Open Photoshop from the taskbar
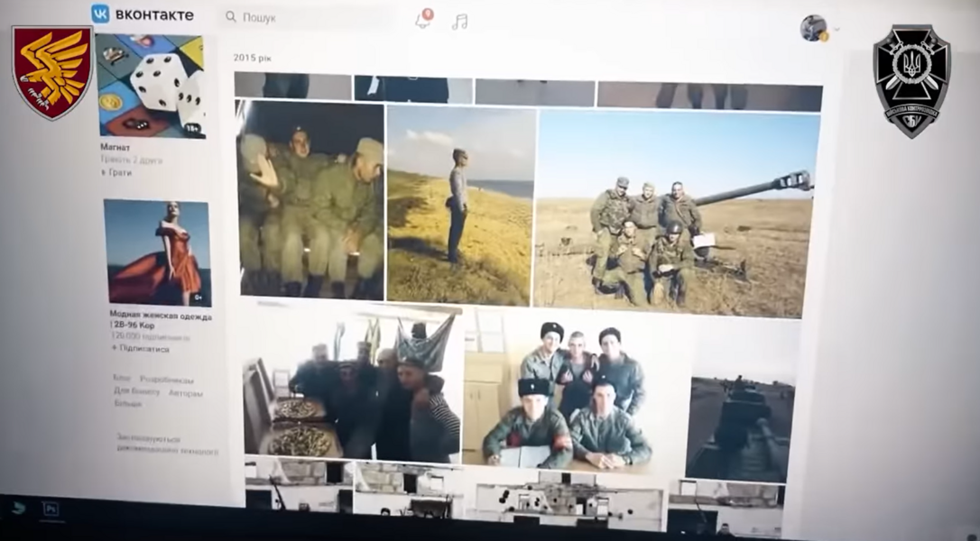980x541 pixels. pos(51,509)
